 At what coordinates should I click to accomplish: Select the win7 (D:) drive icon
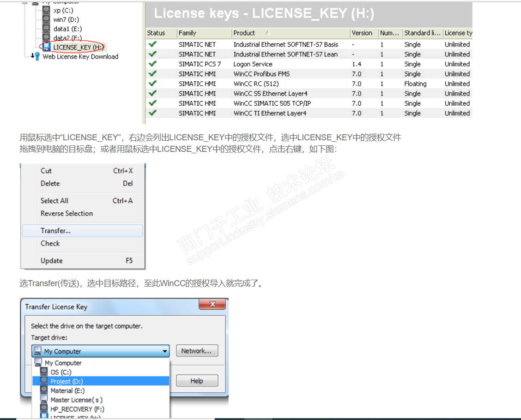tap(46, 19)
